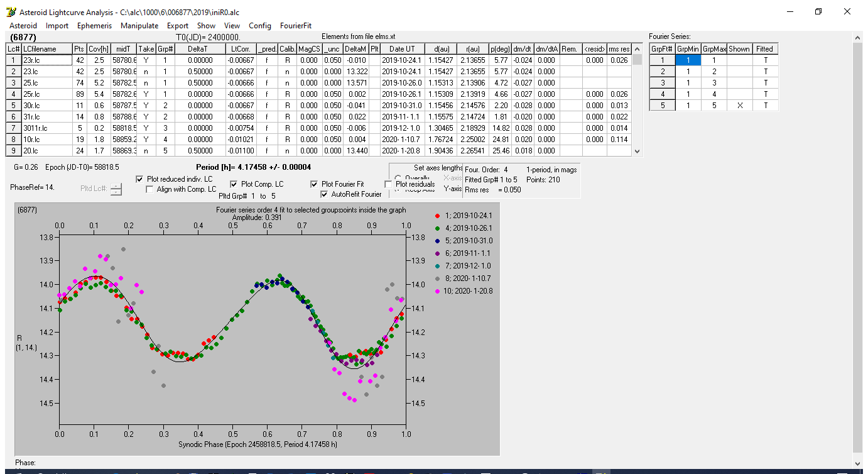The height and width of the screenshot is (474, 868).
Task: Click main window vertical scrollbar up arrow
Action: (858, 38)
